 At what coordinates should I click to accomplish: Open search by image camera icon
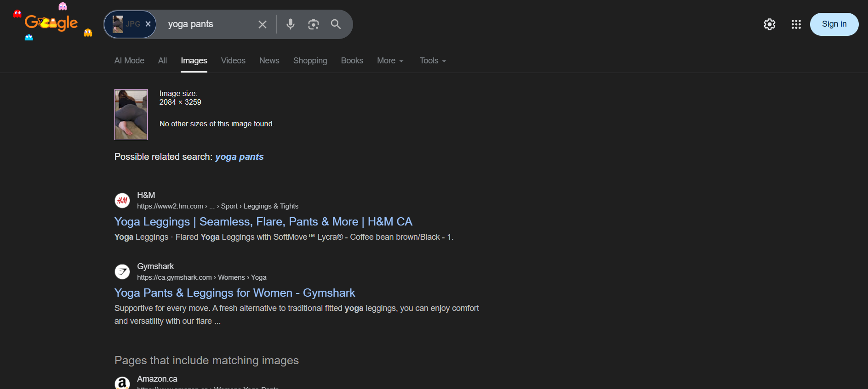coord(313,24)
